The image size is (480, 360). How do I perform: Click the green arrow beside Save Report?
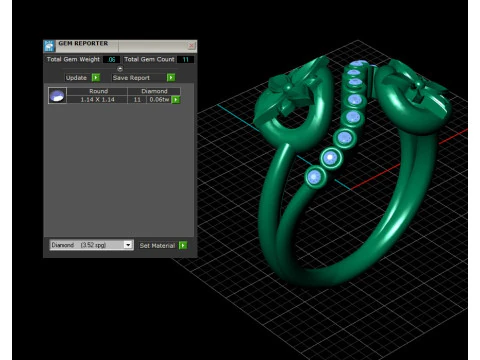pos(171,77)
